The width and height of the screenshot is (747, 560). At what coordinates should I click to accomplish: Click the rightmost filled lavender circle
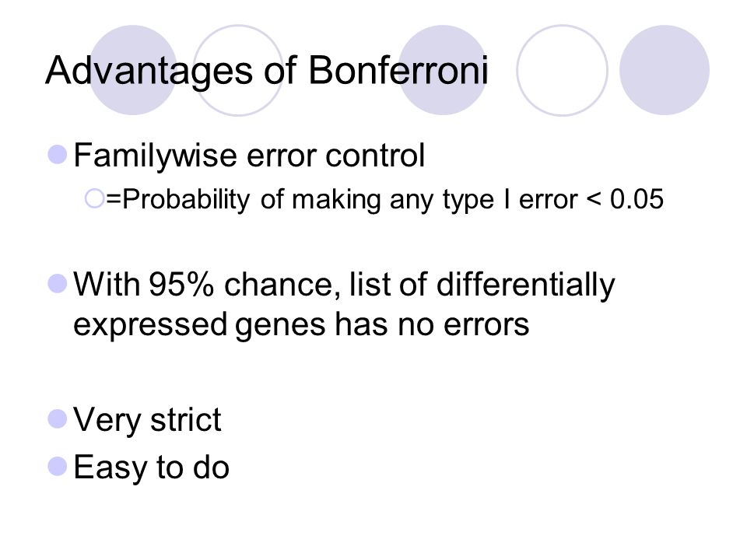[664, 70]
